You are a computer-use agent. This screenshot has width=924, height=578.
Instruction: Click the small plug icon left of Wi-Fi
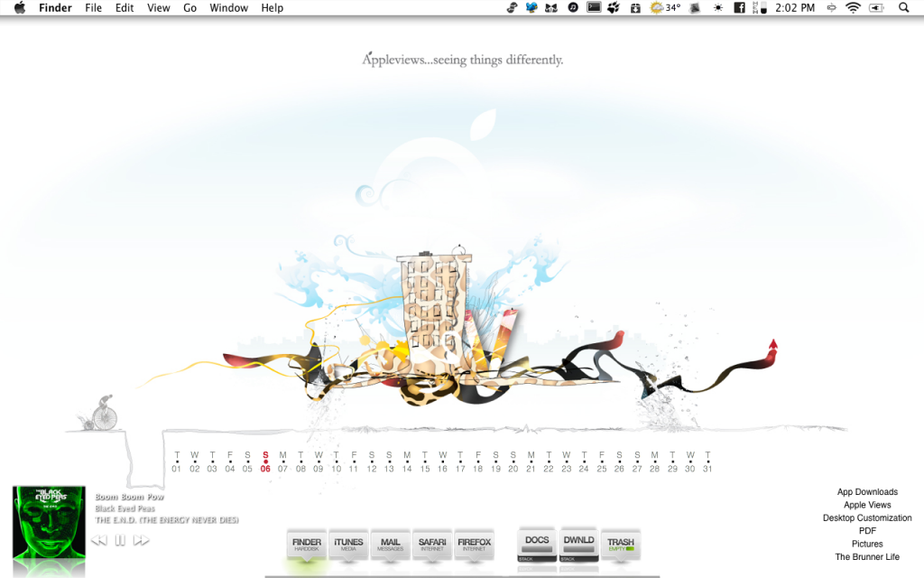point(831,7)
